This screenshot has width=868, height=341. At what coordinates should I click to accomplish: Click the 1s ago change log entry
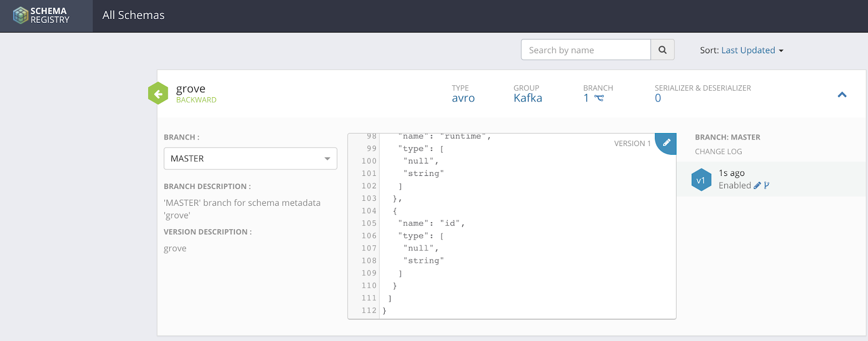point(731,173)
